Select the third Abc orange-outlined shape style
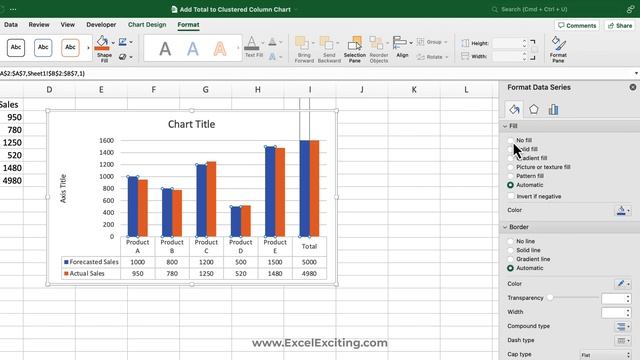640x360 pixels. click(x=70, y=47)
